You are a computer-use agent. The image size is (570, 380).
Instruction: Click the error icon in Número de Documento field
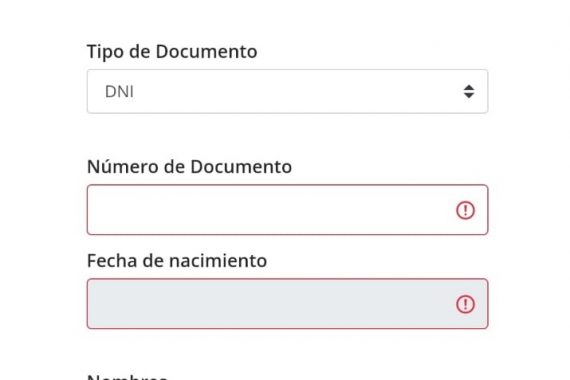point(465,210)
